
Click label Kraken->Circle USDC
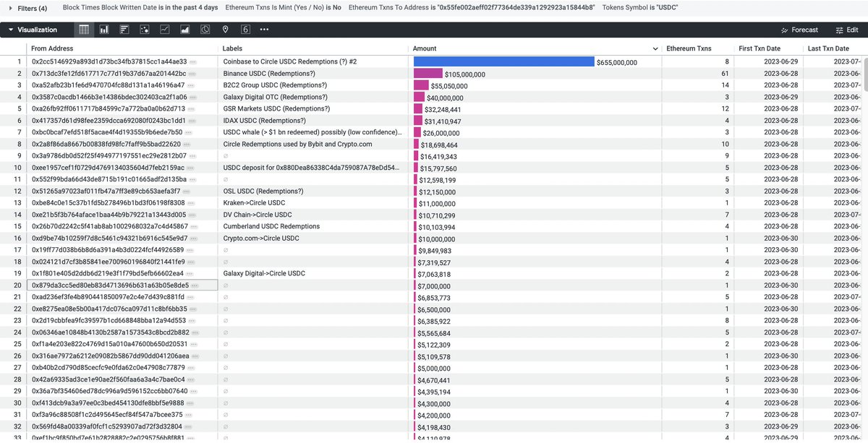[x=254, y=203]
